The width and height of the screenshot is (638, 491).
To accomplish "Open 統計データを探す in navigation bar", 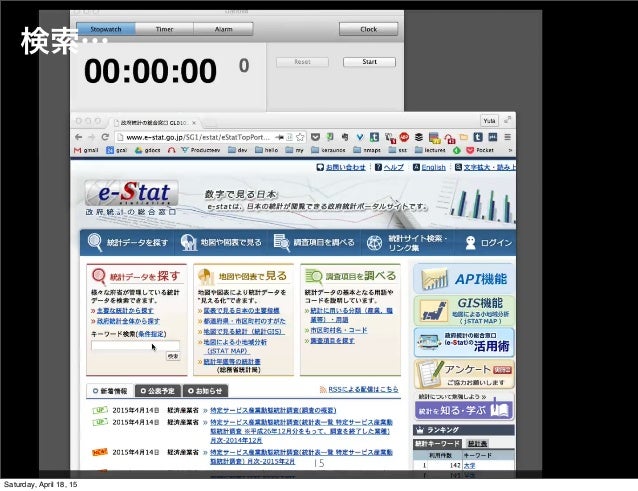I will coord(128,242).
